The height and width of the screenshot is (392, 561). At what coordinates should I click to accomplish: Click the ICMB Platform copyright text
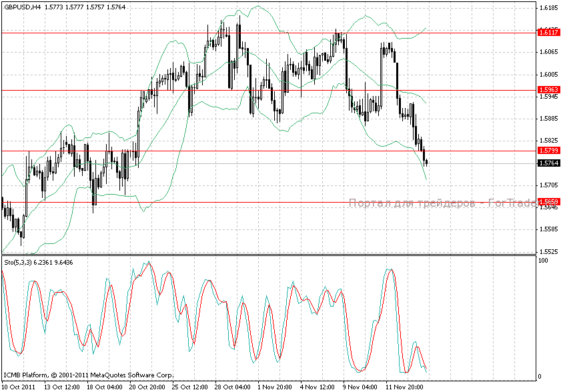[89, 375]
